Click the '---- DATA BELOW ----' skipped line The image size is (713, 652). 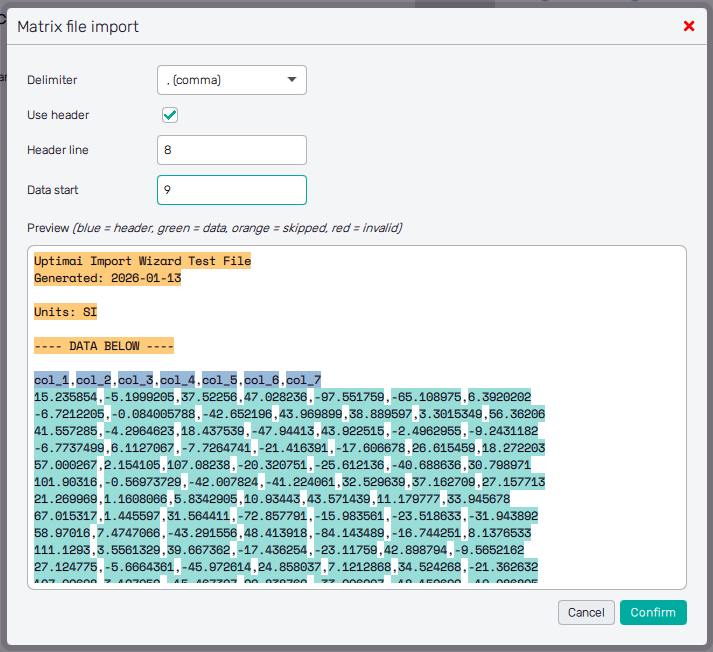click(104, 346)
